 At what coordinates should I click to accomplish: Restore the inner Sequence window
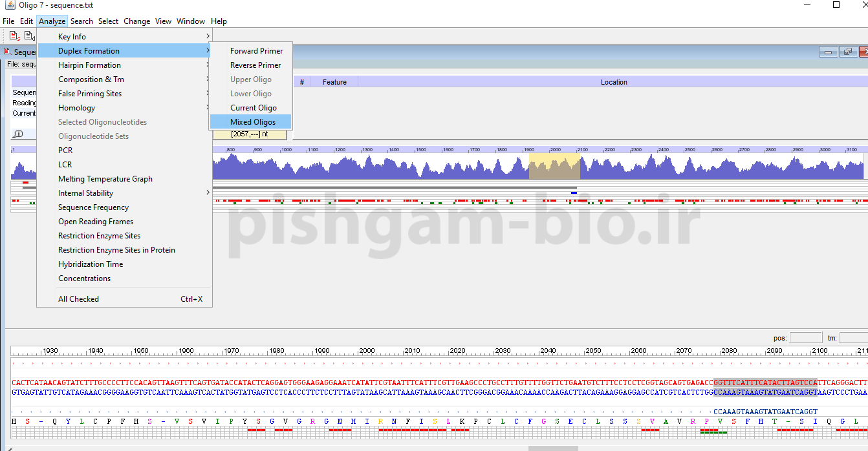coord(847,52)
